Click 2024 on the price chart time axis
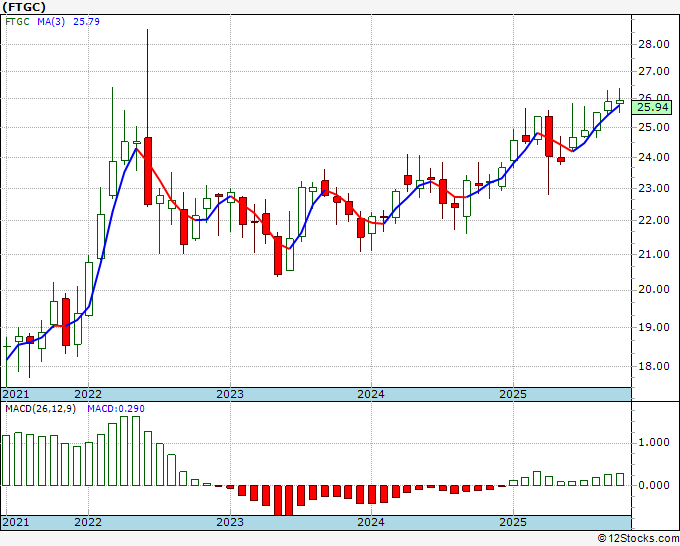This screenshot has height=546, width=680. pyautogui.click(x=371, y=394)
